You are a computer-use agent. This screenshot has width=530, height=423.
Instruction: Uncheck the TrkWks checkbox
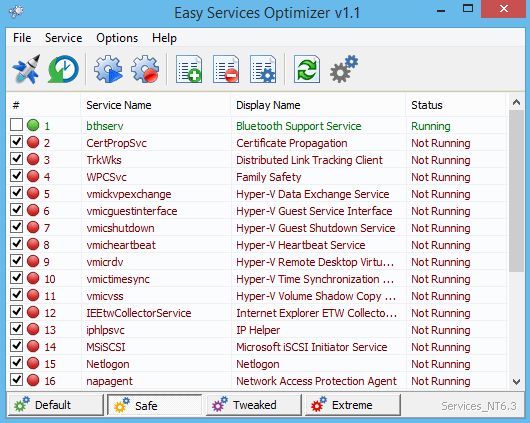[x=16, y=159]
